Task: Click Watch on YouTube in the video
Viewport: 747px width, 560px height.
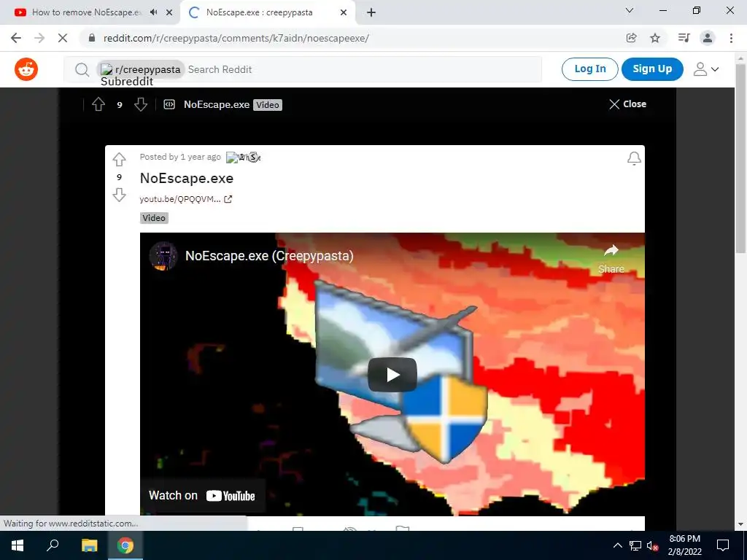Action: click(202, 496)
